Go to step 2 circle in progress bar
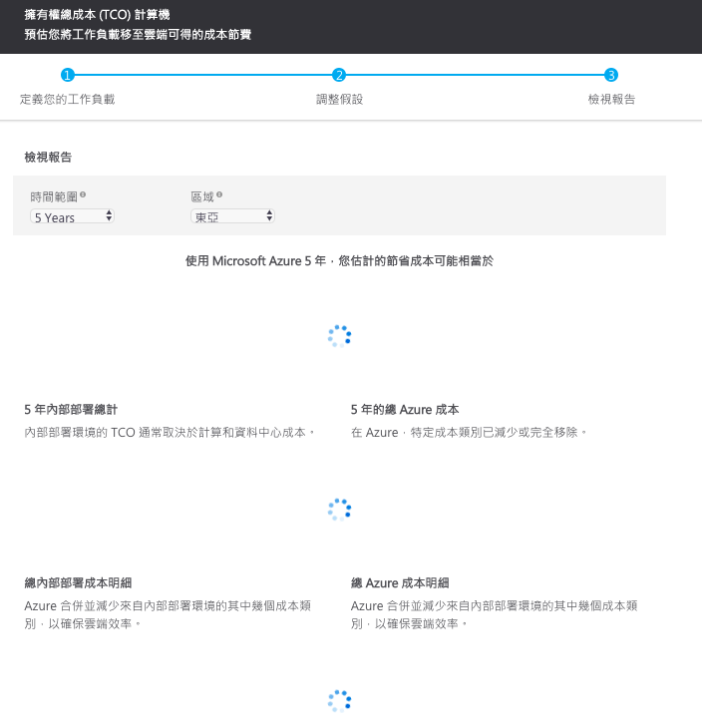Viewport: 702px width, 728px height. [339, 75]
